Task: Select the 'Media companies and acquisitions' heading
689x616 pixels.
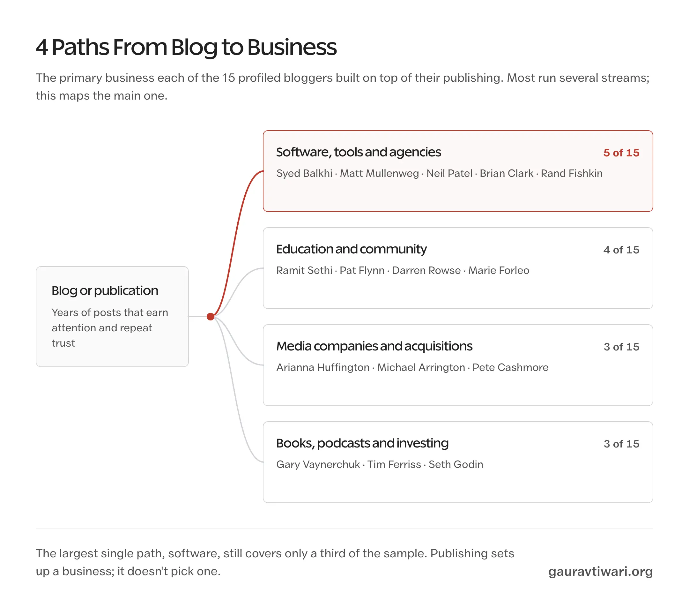Action: tap(374, 346)
